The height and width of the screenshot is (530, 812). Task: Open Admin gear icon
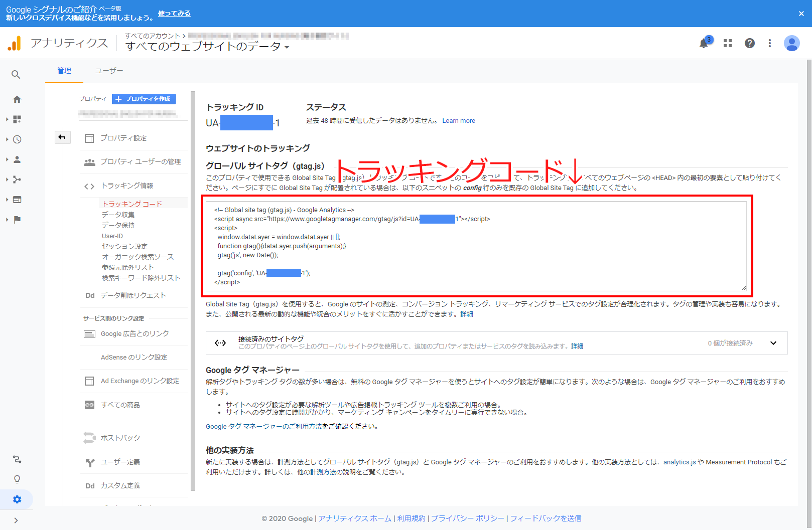click(17, 499)
